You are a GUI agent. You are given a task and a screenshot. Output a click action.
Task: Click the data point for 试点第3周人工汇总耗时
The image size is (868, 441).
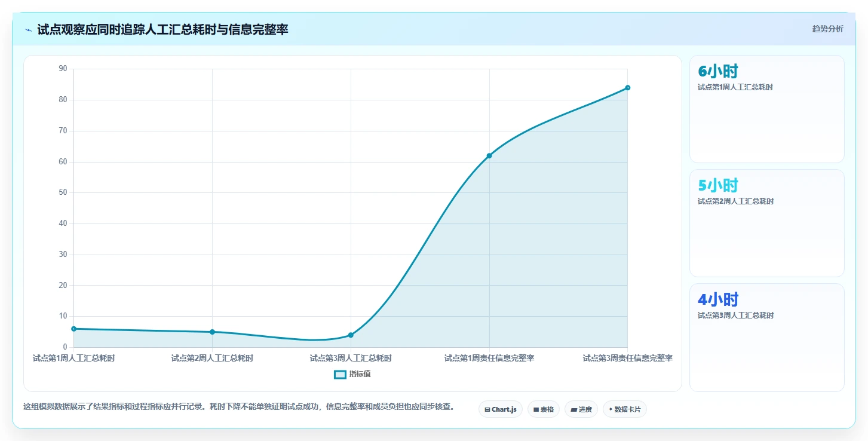(x=351, y=335)
